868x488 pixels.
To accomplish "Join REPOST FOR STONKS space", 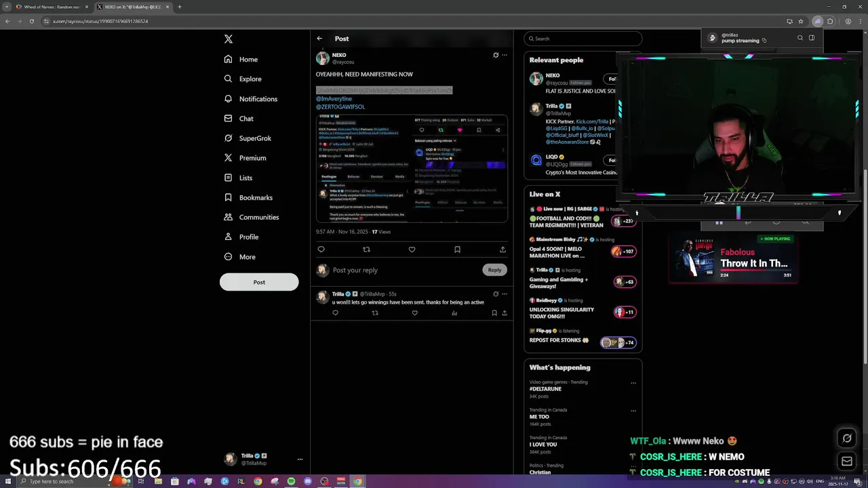I will pyautogui.click(x=618, y=342).
